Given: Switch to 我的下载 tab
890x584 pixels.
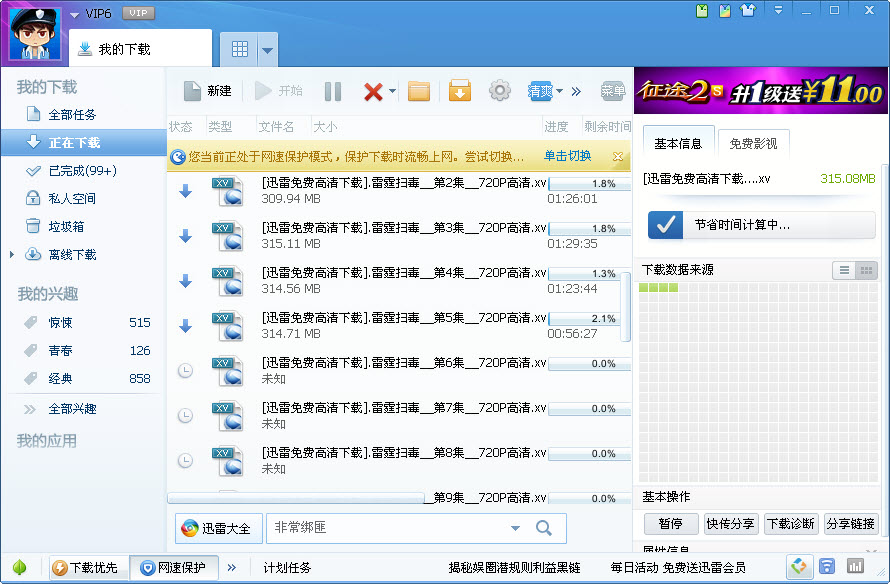Looking at the screenshot, I should pos(140,49).
